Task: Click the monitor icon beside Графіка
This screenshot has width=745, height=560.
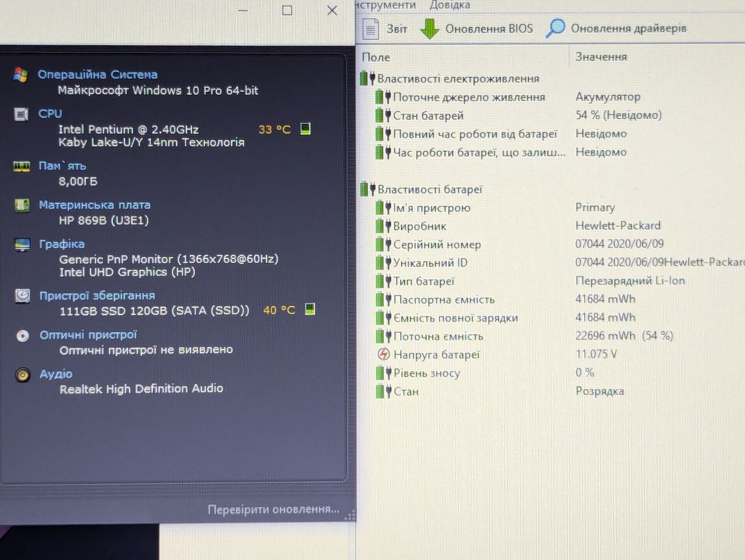Action: (x=22, y=244)
